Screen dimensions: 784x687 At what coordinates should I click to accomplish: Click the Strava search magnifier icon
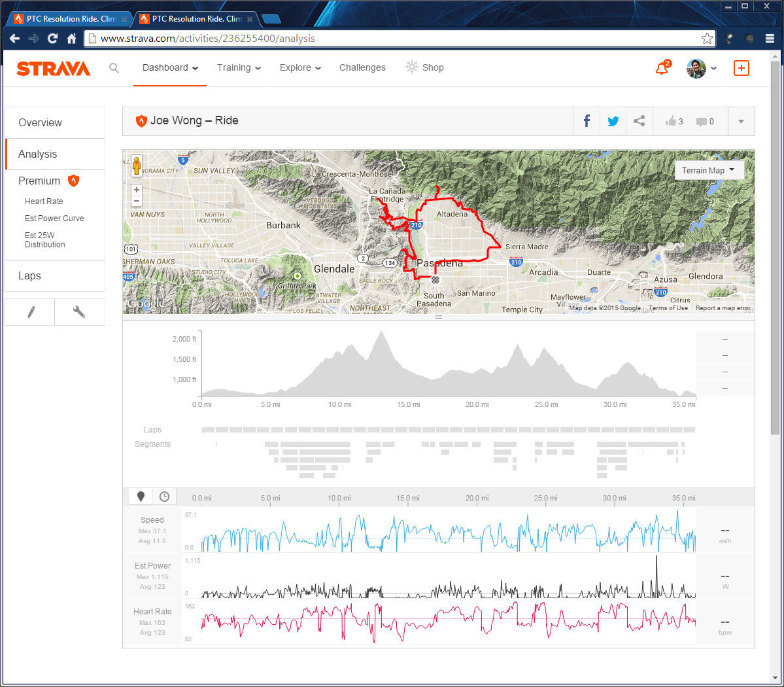click(114, 68)
